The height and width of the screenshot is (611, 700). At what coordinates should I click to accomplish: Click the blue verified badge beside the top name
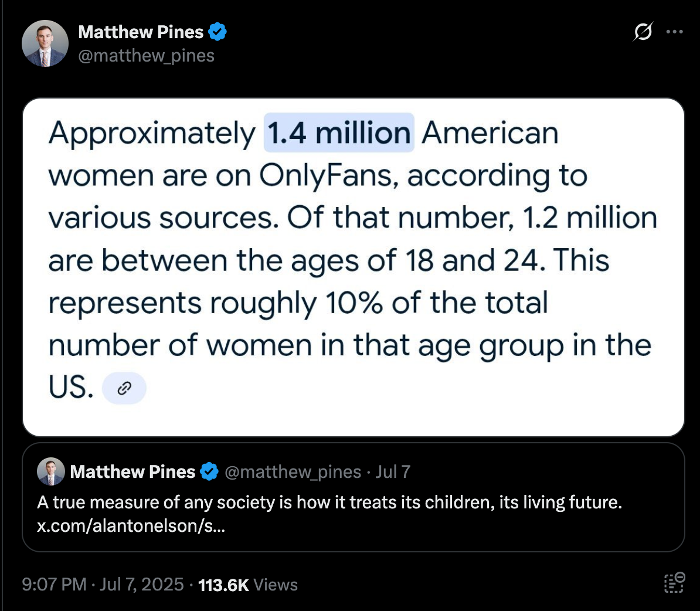click(218, 32)
